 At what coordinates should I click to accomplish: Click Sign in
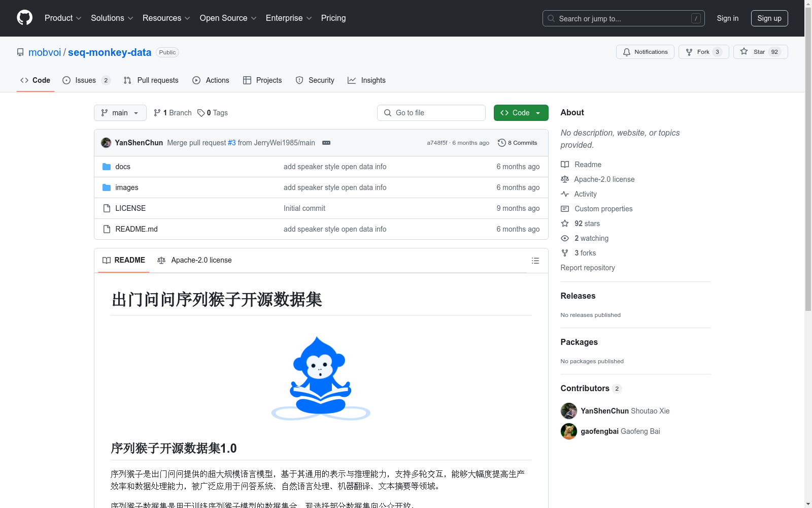pos(728,18)
